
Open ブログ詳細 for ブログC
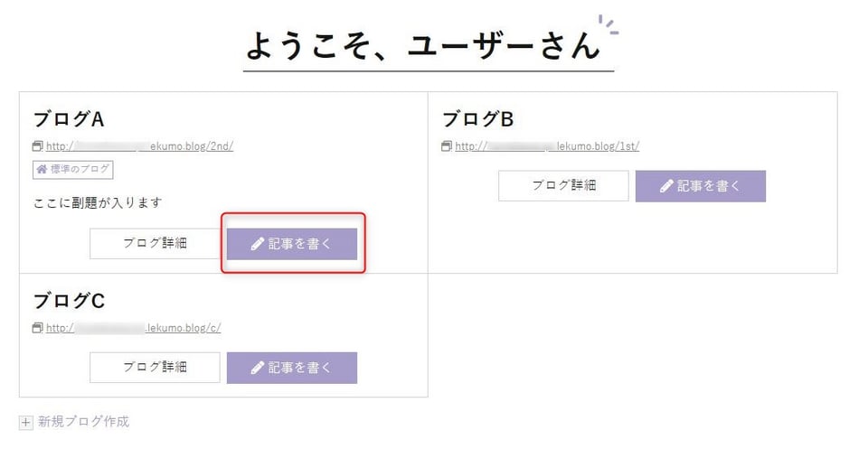pos(155,368)
